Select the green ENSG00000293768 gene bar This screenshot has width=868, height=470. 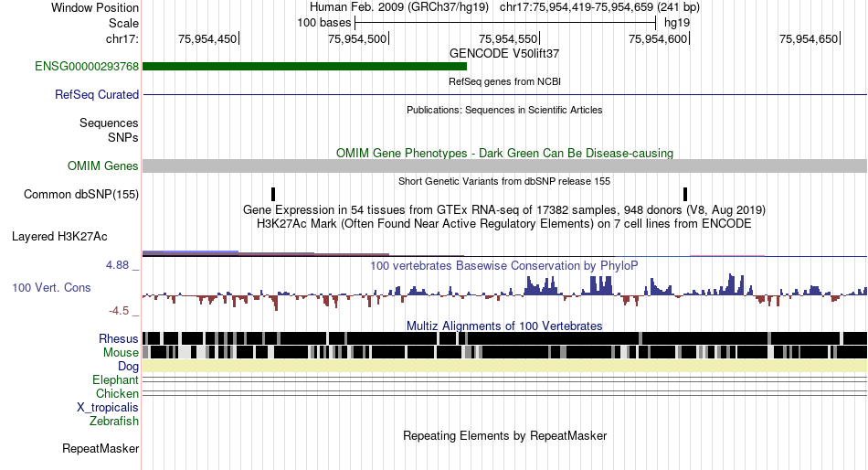[x=304, y=67]
